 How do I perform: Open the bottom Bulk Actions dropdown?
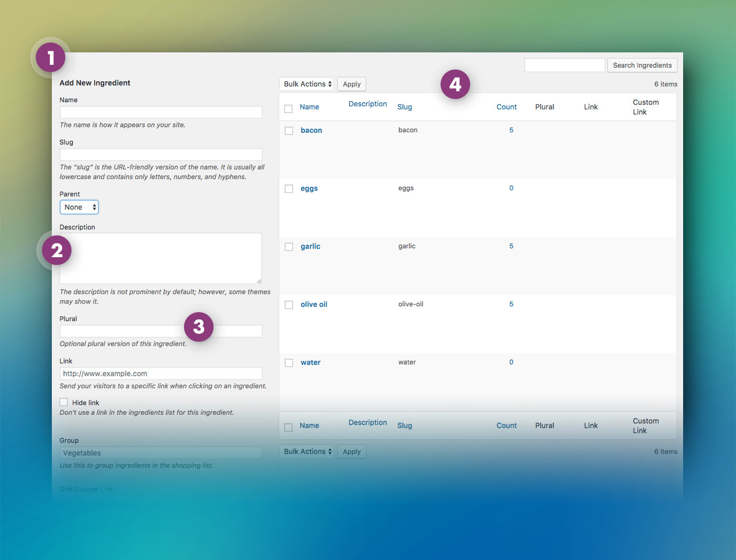pos(307,452)
